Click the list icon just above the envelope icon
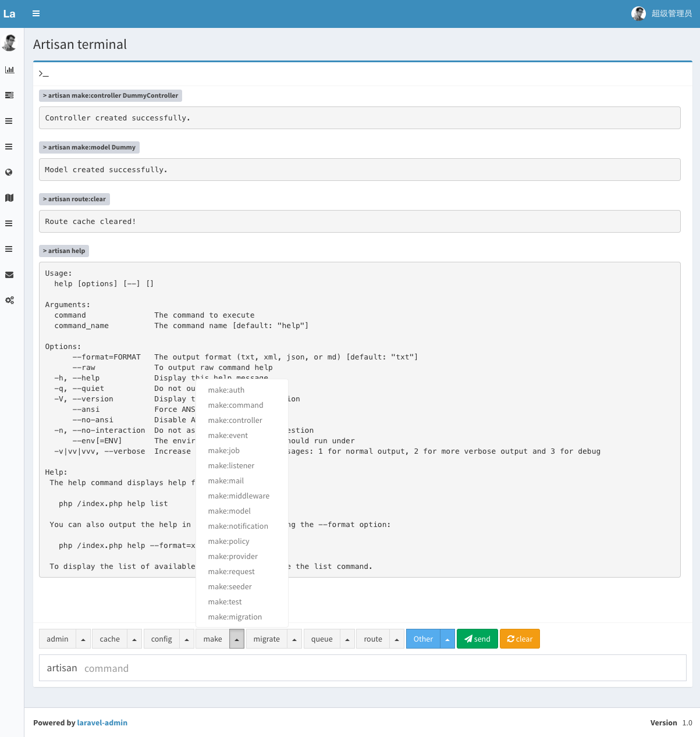The width and height of the screenshot is (700, 737). (x=9, y=249)
